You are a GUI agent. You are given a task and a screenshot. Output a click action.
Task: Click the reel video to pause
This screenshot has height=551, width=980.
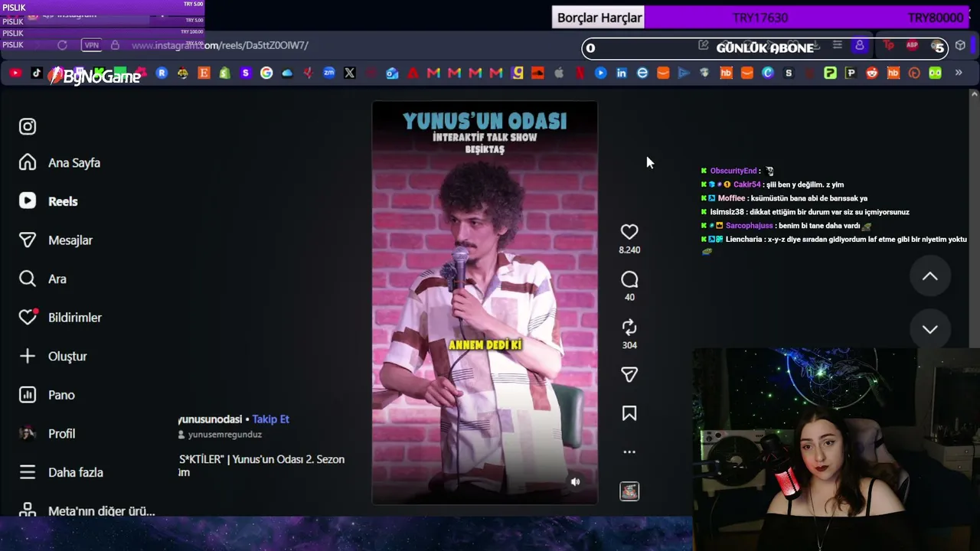[x=485, y=302]
